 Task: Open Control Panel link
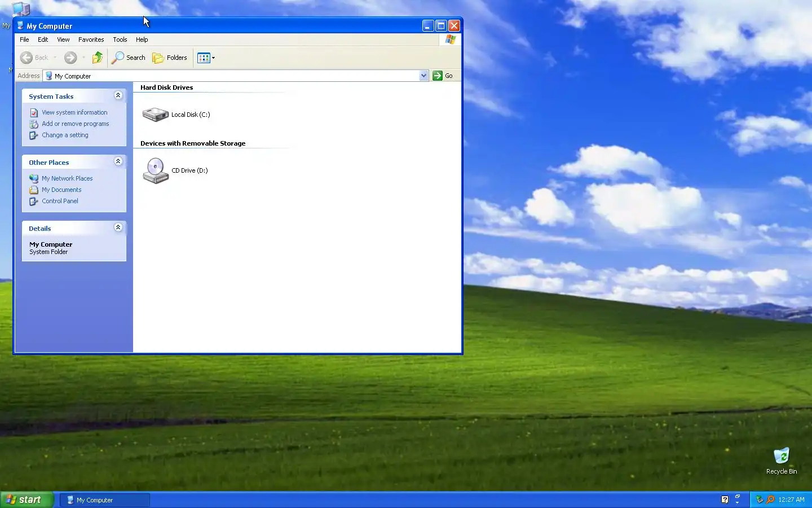pos(60,201)
